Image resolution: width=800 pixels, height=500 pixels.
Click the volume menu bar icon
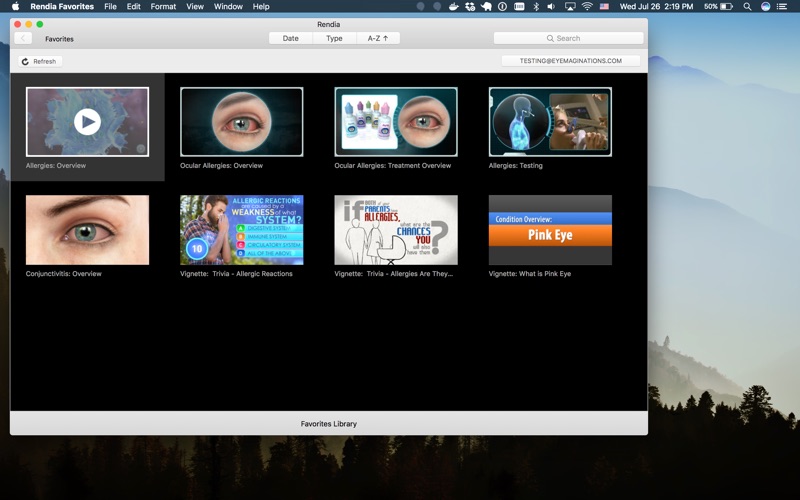[552, 7]
